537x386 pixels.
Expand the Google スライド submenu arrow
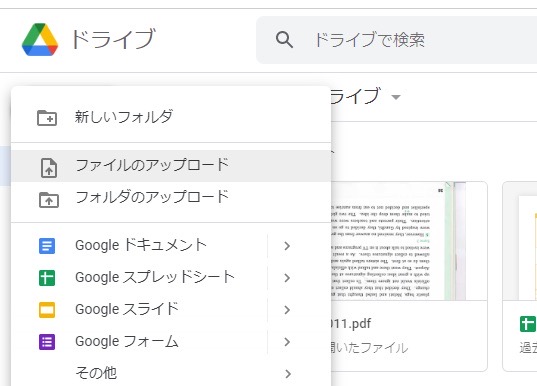tap(287, 310)
